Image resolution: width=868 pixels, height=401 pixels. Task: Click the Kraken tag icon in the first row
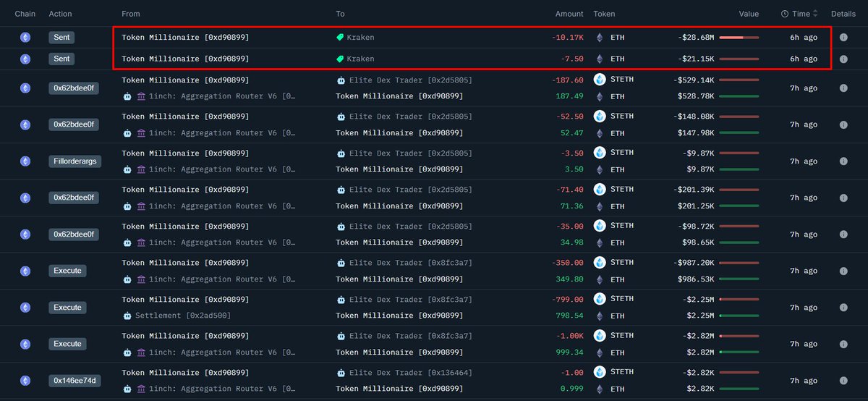[x=340, y=38]
